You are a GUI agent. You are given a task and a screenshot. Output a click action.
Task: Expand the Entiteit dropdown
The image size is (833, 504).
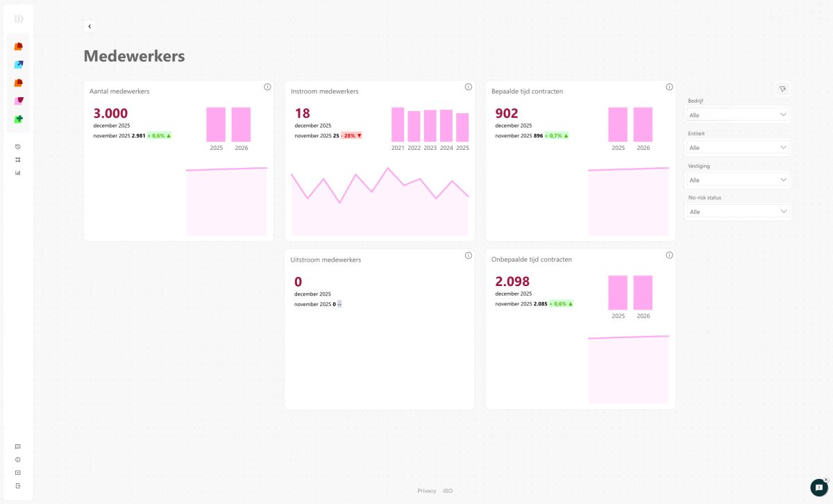coord(737,147)
